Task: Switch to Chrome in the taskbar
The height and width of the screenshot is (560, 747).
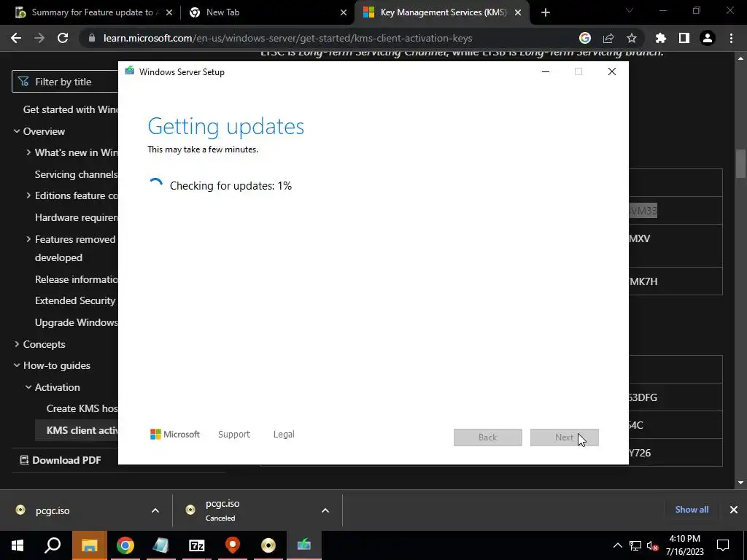Action: (125, 545)
